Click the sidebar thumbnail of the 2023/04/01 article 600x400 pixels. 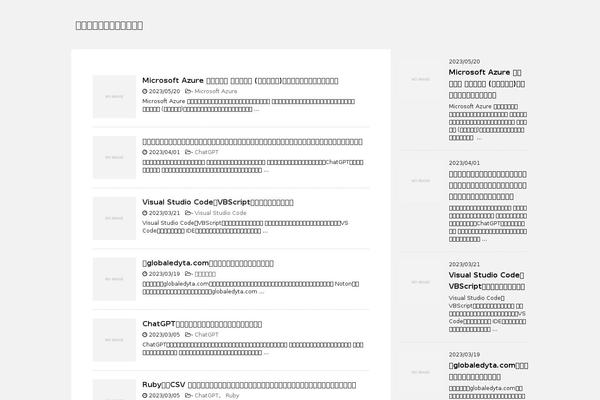pyautogui.click(x=421, y=181)
